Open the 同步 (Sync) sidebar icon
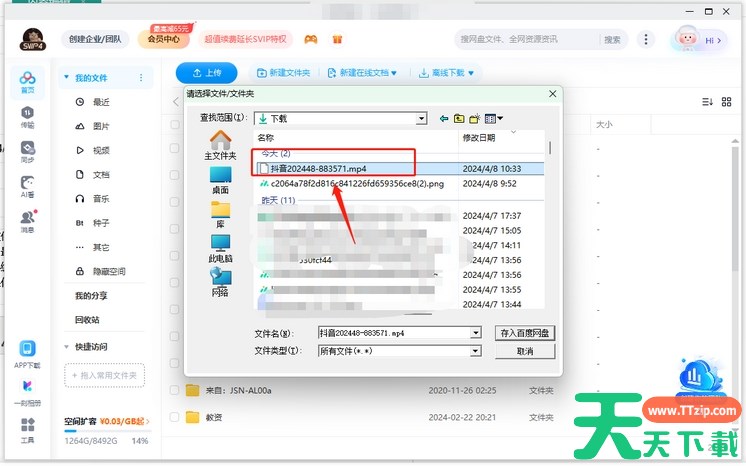This screenshot has width=746, height=466. 27,152
